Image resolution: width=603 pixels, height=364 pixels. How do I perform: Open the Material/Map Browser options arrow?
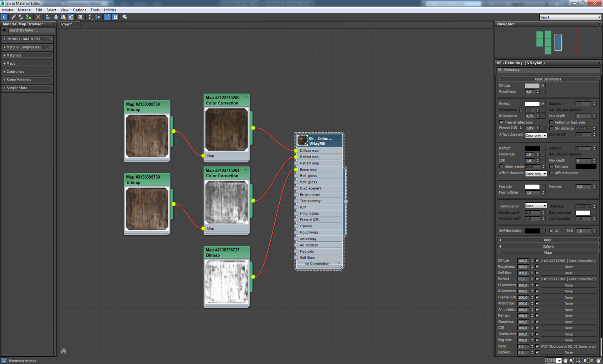4,30
